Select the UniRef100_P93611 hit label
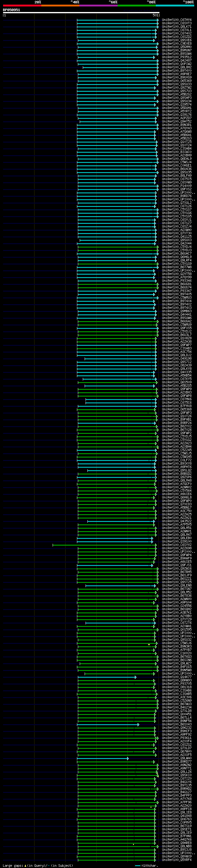Image resolution: width=197 pixels, height=868 pixels. [176, 738]
